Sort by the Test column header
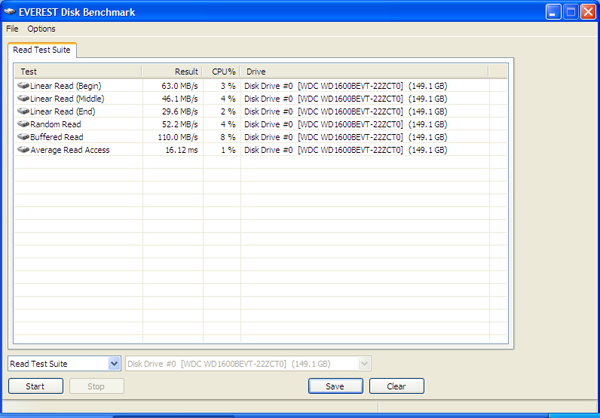 click(x=78, y=72)
